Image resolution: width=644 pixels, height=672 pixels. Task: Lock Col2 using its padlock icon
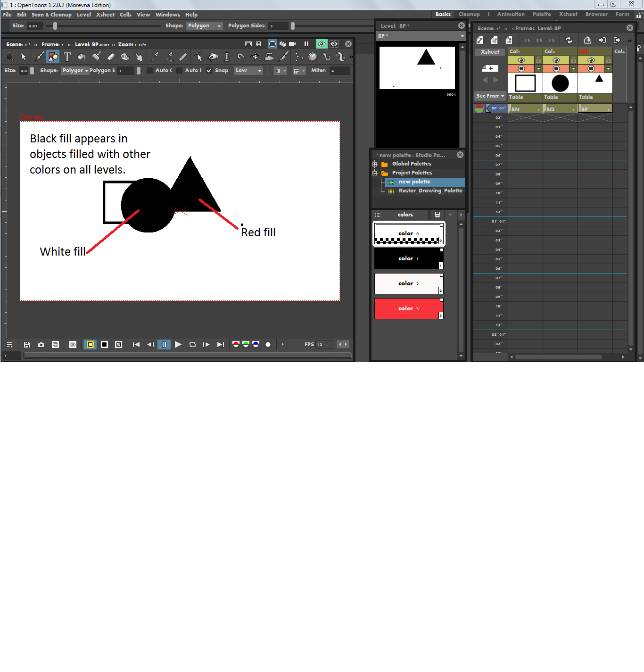click(x=573, y=60)
